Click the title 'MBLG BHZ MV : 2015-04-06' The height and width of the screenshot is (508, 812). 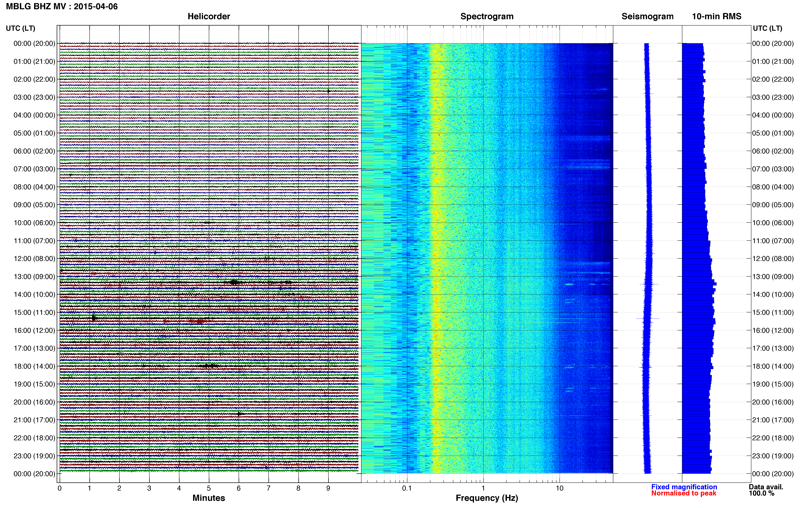click(62, 6)
